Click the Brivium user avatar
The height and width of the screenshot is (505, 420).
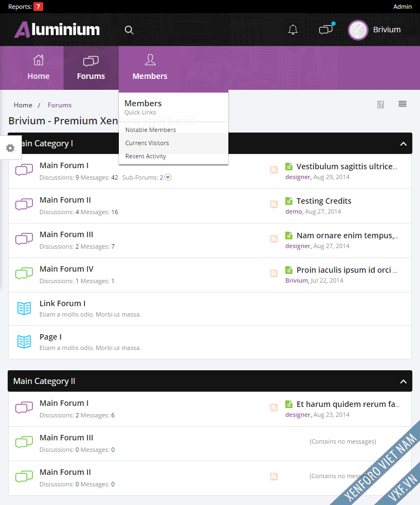[358, 30]
